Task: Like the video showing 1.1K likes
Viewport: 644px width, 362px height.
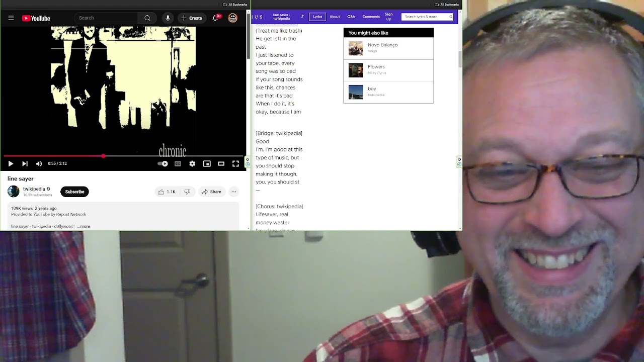Action: point(167,192)
